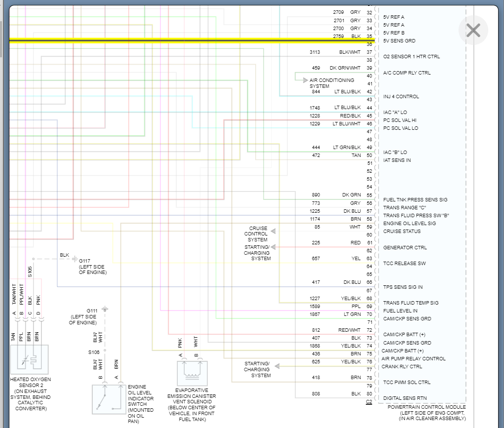504x428 pixels.
Task: Click the ENGINE OIL LEVEL INDICATOR SWITCH caption
Action: click(141, 404)
